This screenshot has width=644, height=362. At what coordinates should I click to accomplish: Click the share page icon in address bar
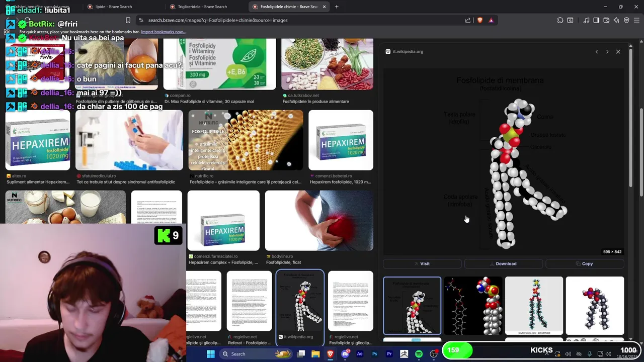click(x=468, y=20)
